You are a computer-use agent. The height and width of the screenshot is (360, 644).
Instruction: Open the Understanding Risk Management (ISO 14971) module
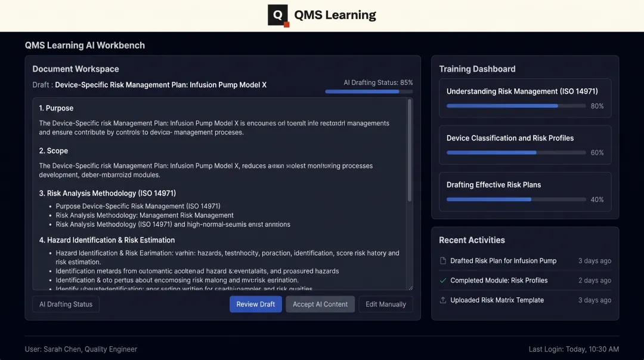525,99
